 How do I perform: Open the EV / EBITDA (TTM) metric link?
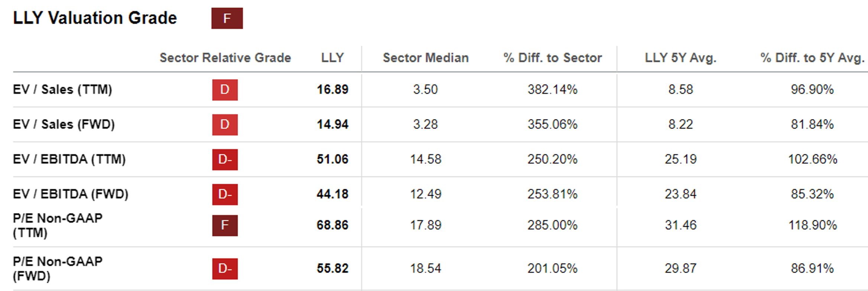point(69,159)
